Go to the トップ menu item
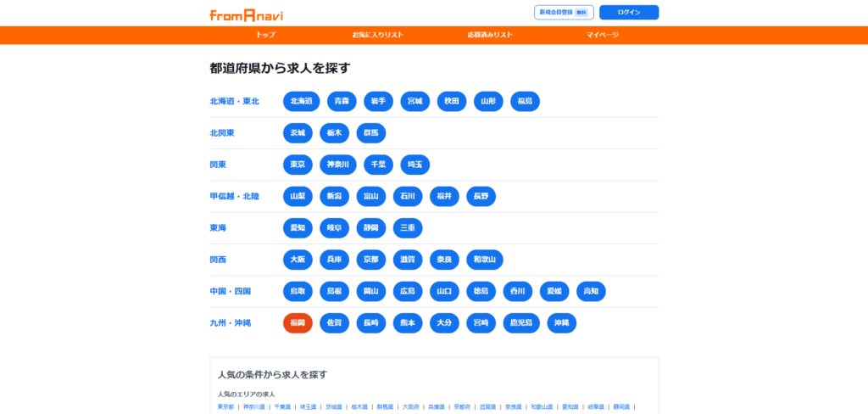868x414 pixels. (265, 35)
